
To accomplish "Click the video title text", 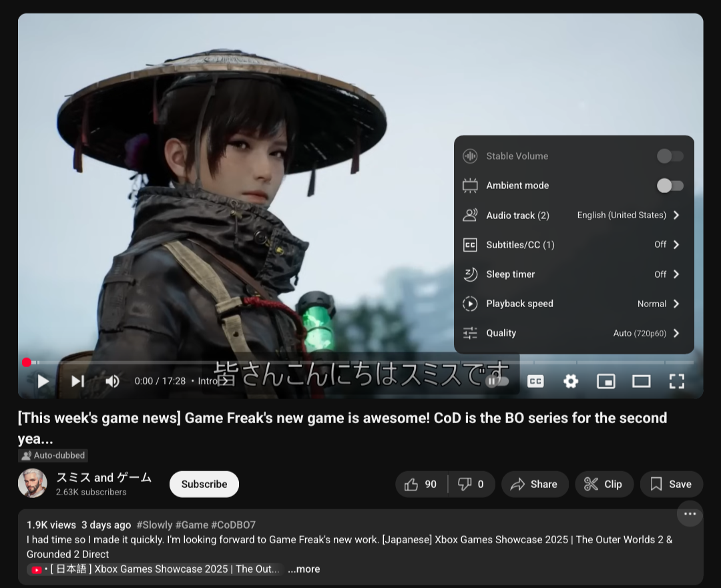I will pos(342,428).
